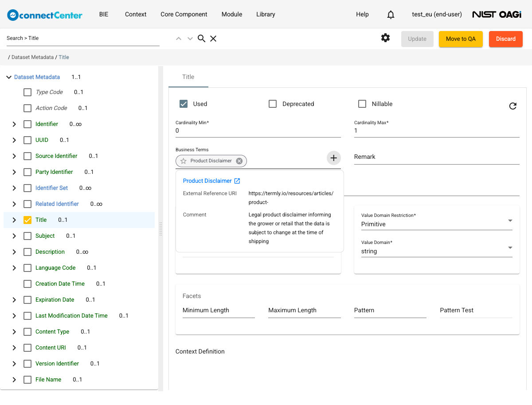Image resolution: width=532 pixels, height=405 pixels.
Task: Click the panel splitter drag handle
Action: 160,228
